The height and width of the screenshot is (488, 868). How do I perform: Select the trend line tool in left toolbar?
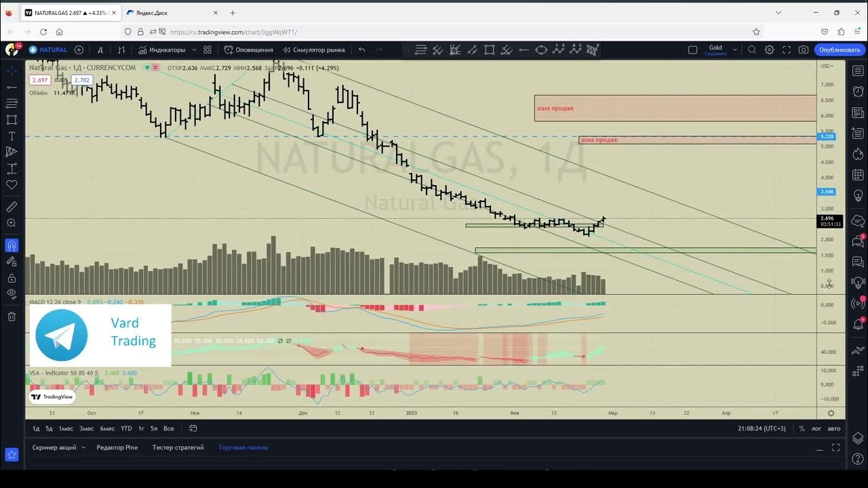click(x=12, y=87)
